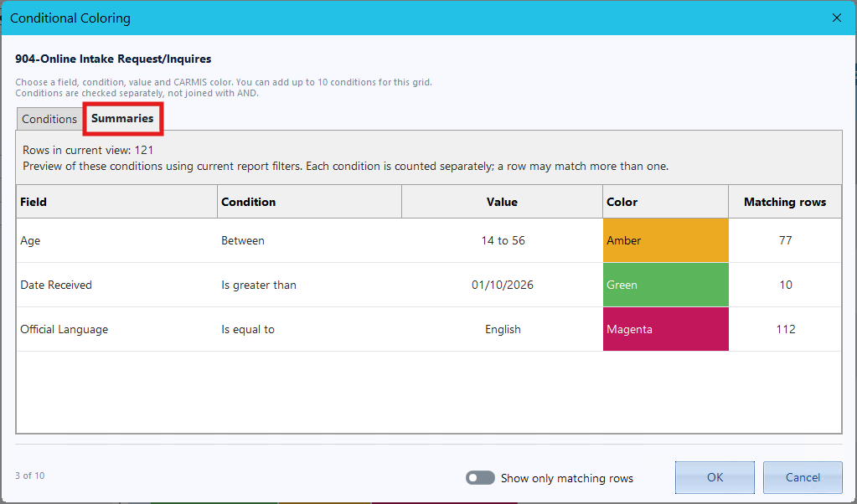Viewport: 857px width, 504px height.
Task: Click the Rows in current view: 121 text
Action: coord(88,150)
